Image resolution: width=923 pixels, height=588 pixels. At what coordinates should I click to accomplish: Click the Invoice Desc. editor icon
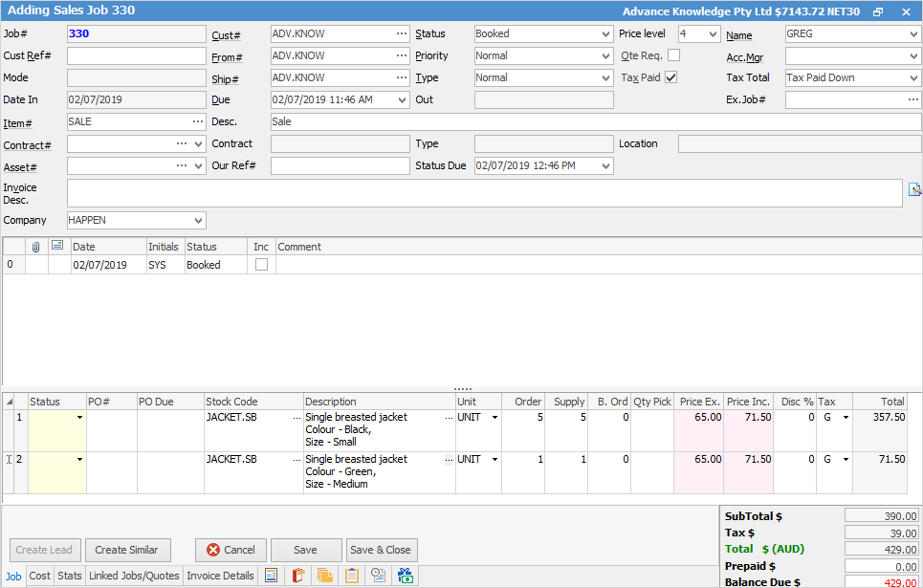[x=914, y=189]
